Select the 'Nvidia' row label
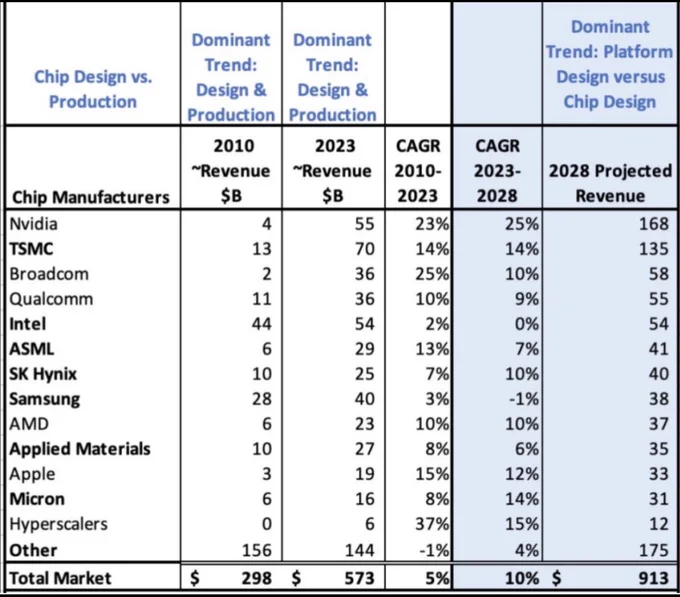This screenshot has width=680, height=597. [x=33, y=224]
